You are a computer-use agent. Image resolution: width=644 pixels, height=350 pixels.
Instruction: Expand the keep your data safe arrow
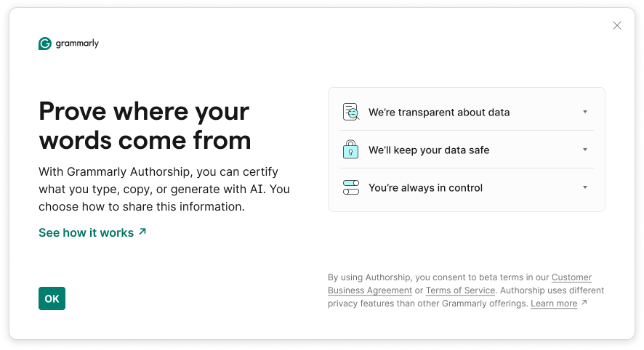pos(585,150)
